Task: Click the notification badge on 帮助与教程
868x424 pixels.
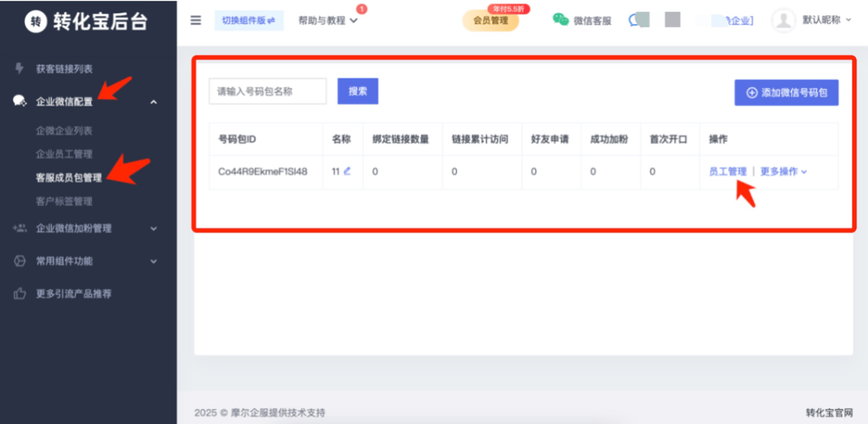Action: click(362, 9)
